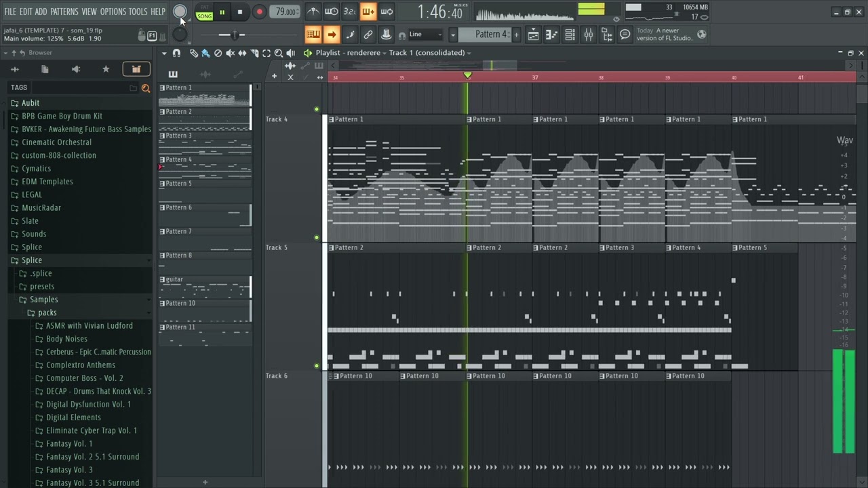Toggle wait for input before recording
Viewport: 868px width, 488px height.
tap(331, 12)
